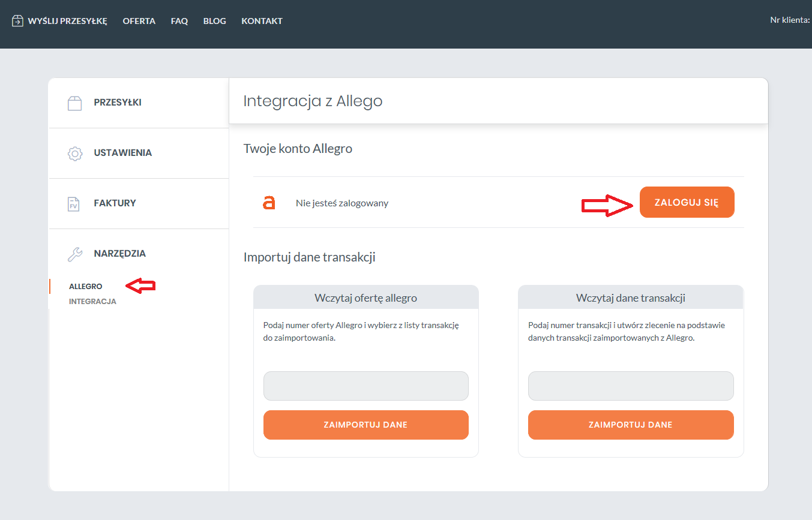The width and height of the screenshot is (812, 520).
Task: Focus the Allegro offer number input field
Action: (366, 386)
